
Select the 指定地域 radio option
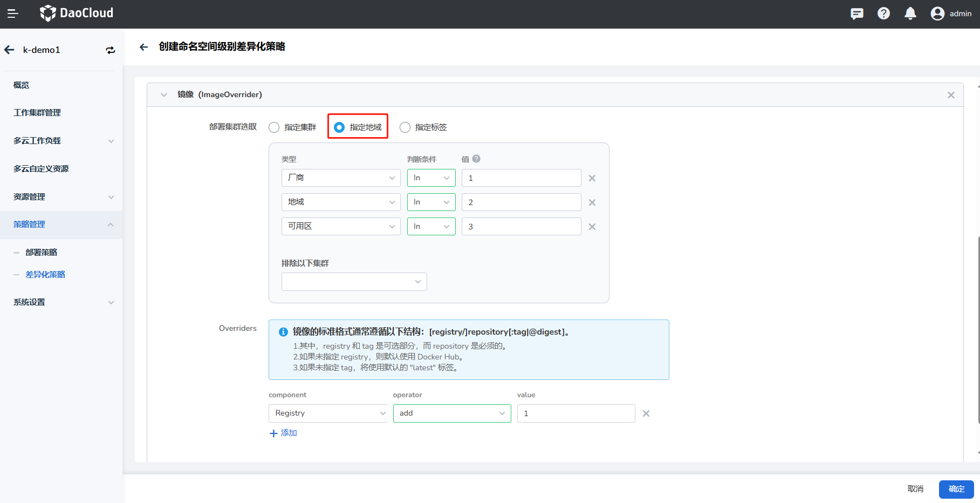tap(339, 127)
